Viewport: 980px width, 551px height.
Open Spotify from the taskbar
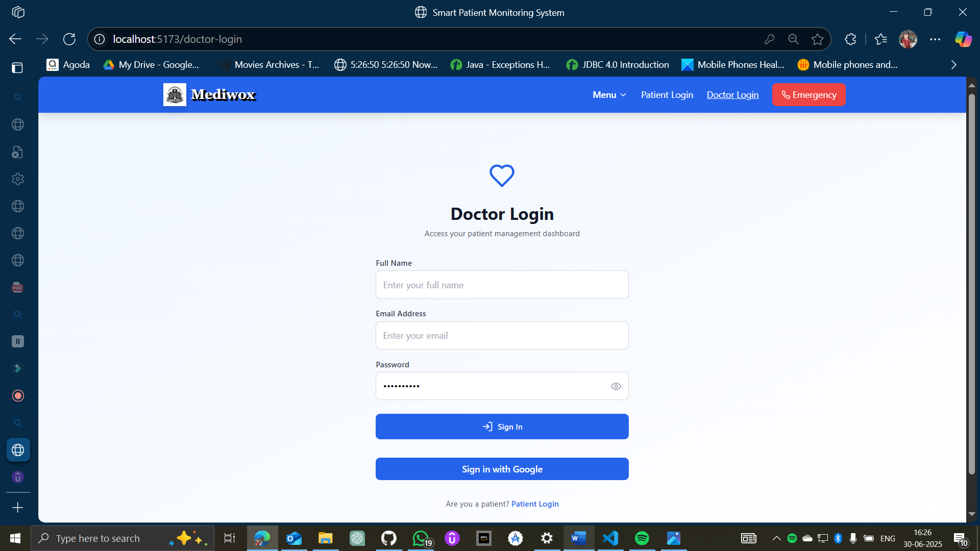tap(642, 538)
